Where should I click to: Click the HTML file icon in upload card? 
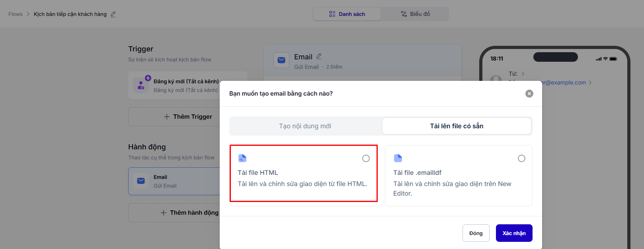click(x=242, y=158)
